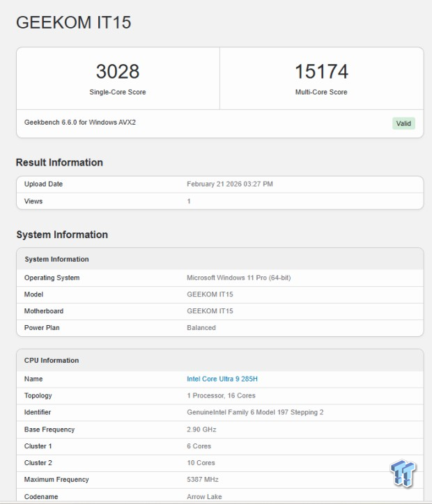
Task: Select the 5387 MHz value
Action: pyautogui.click(x=203, y=480)
